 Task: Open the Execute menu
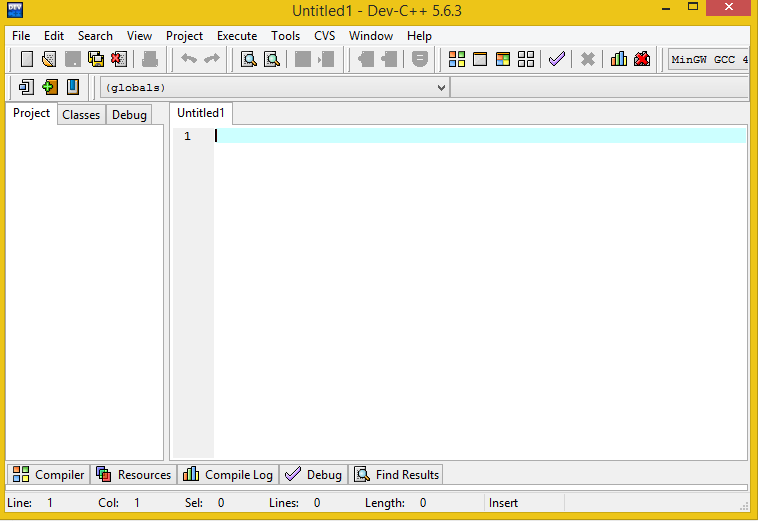(237, 36)
